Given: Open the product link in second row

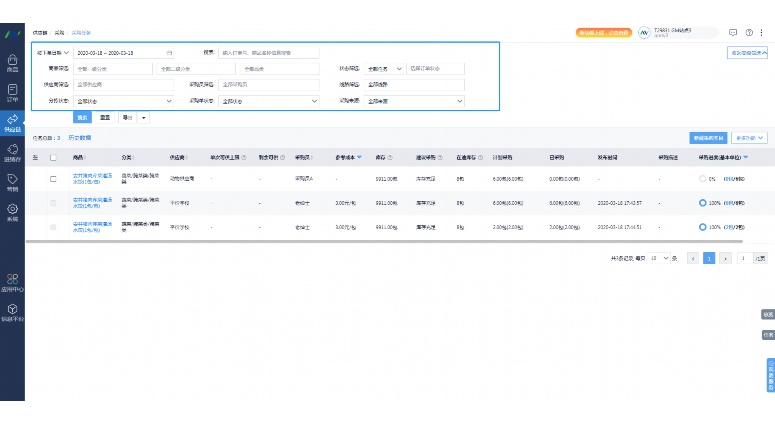Looking at the screenshot, I should (x=93, y=203).
